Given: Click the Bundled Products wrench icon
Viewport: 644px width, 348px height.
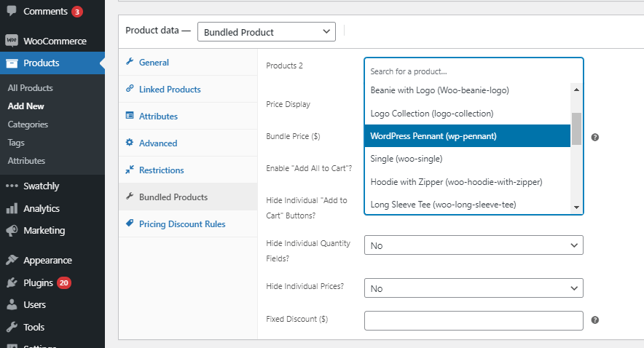Looking at the screenshot, I should point(130,196).
